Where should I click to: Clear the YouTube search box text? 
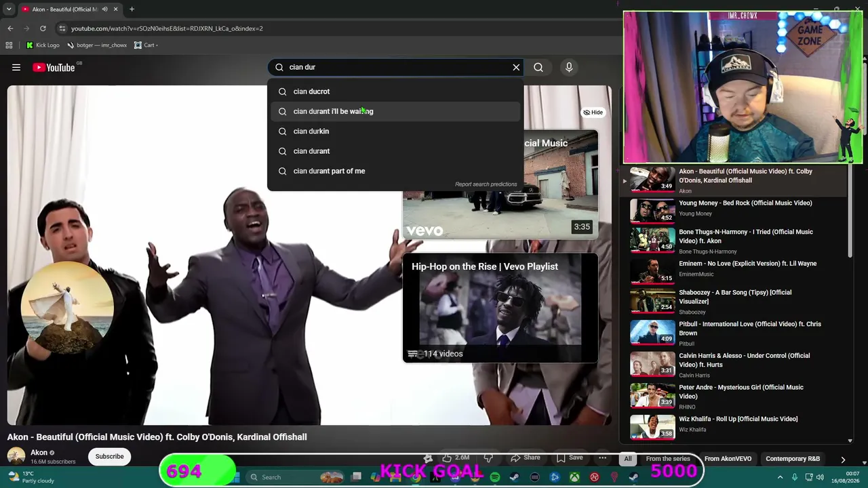click(516, 67)
